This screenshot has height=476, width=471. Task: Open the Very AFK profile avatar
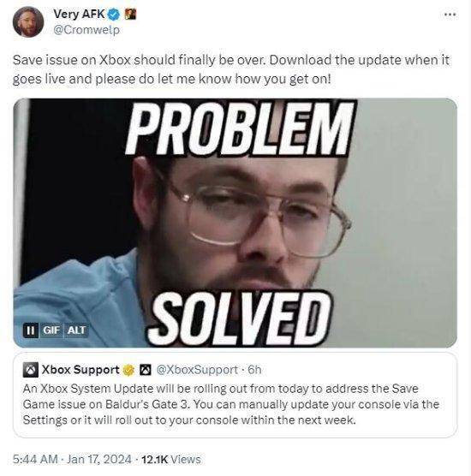click(28, 22)
